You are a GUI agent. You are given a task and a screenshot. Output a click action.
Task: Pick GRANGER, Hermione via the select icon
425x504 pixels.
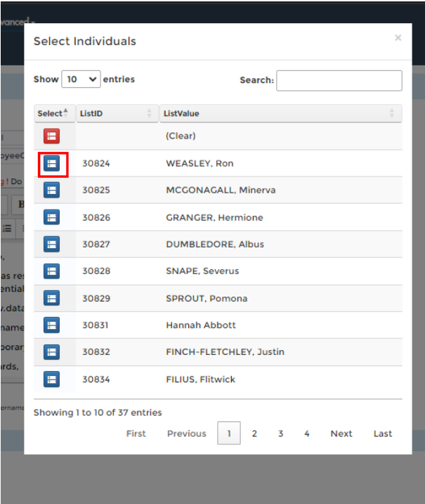(51, 217)
